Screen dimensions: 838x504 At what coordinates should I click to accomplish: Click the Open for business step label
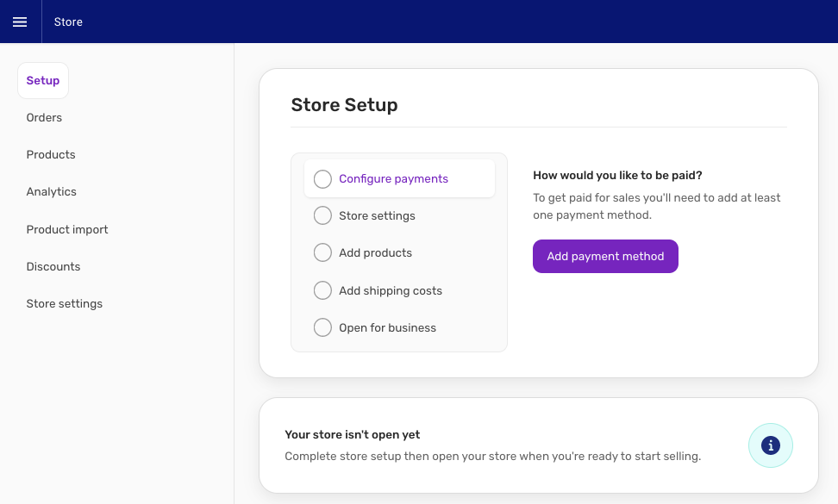(x=387, y=327)
